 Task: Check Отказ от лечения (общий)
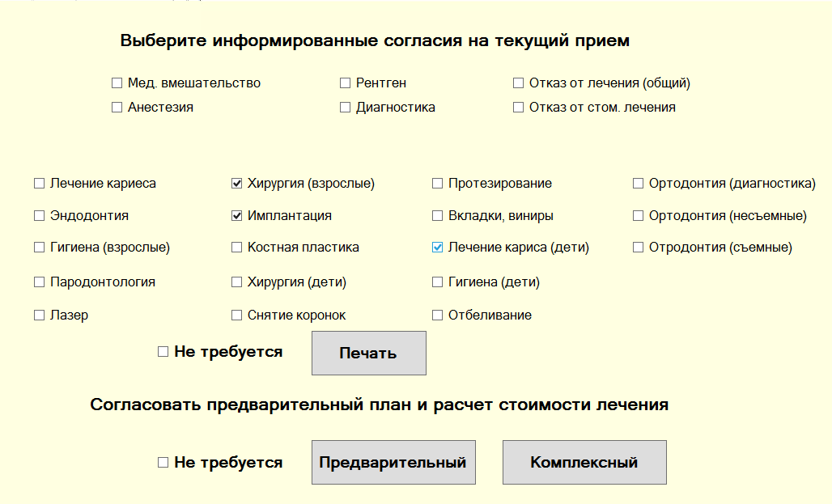point(518,83)
